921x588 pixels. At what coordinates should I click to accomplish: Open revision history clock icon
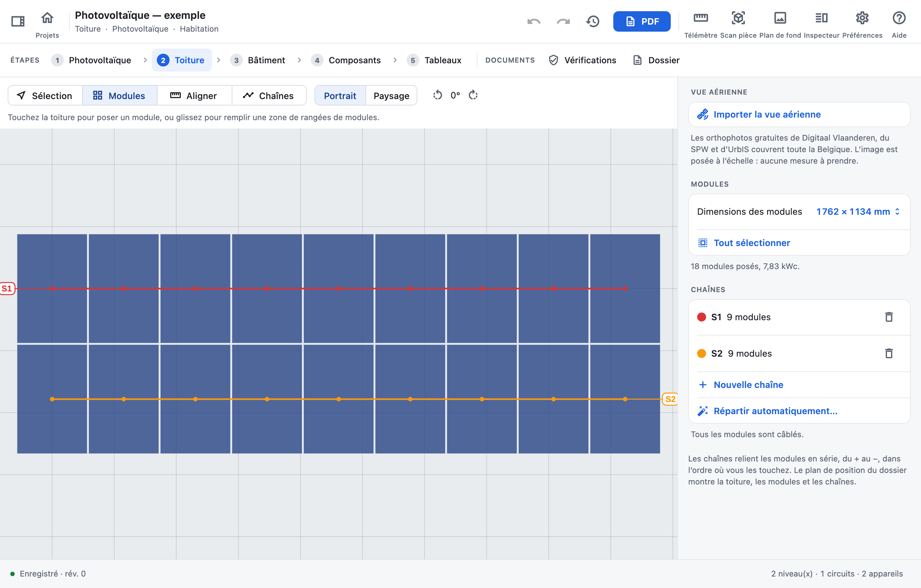coord(593,21)
